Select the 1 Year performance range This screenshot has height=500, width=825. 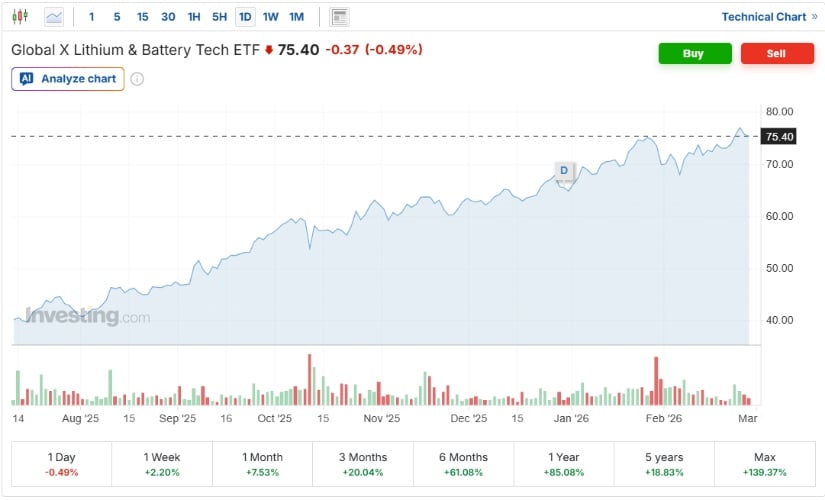(x=563, y=464)
